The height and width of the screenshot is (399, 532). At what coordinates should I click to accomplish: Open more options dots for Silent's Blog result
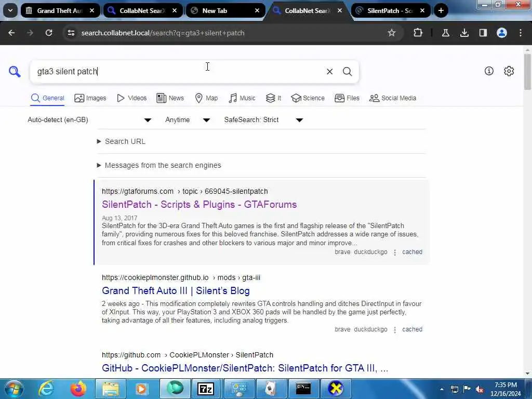(395, 330)
